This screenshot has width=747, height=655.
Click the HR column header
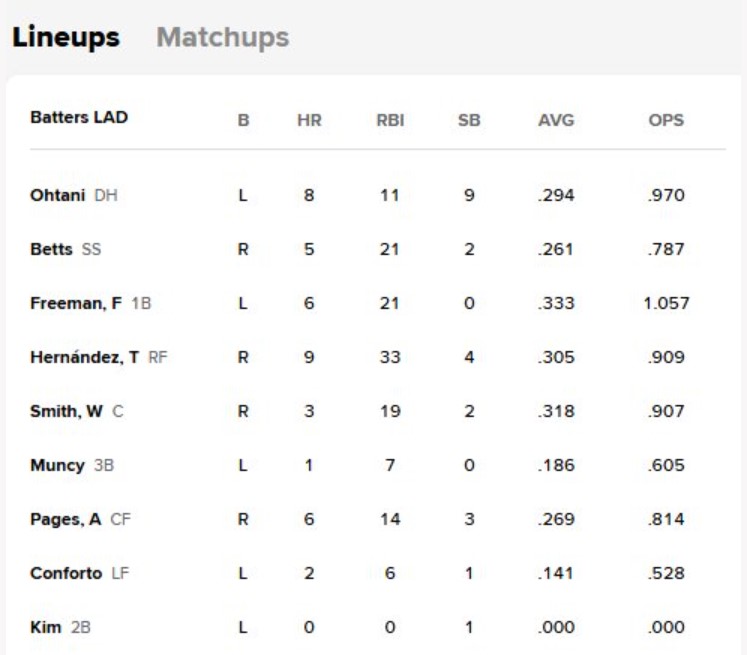pyautogui.click(x=309, y=120)
